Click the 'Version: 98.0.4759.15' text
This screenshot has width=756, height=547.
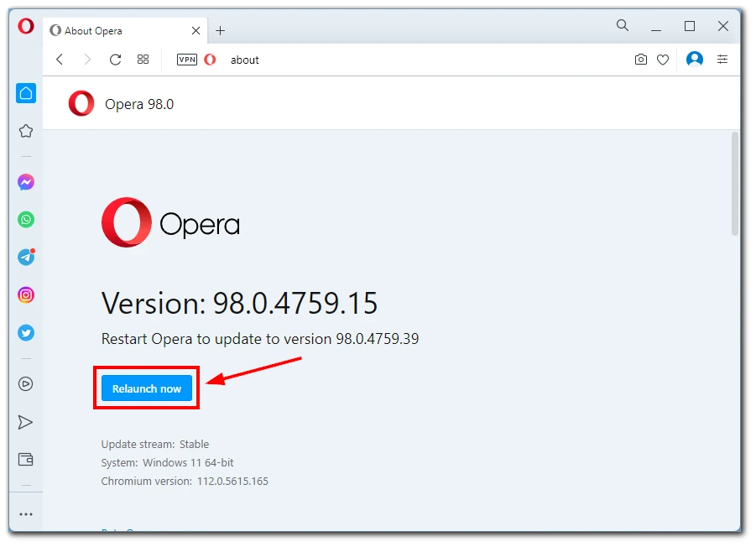point(240,303)
